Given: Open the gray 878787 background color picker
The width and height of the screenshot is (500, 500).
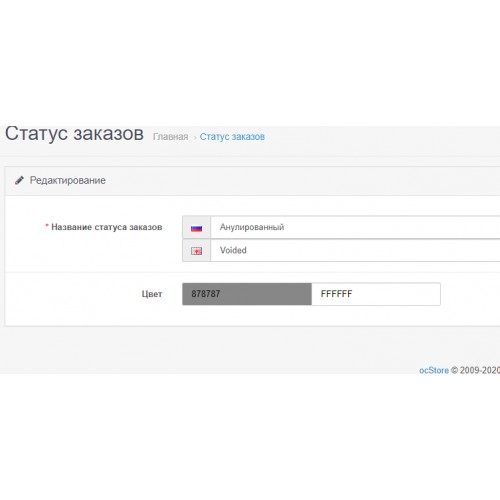Looking at the screenshot, I should 247,294.
